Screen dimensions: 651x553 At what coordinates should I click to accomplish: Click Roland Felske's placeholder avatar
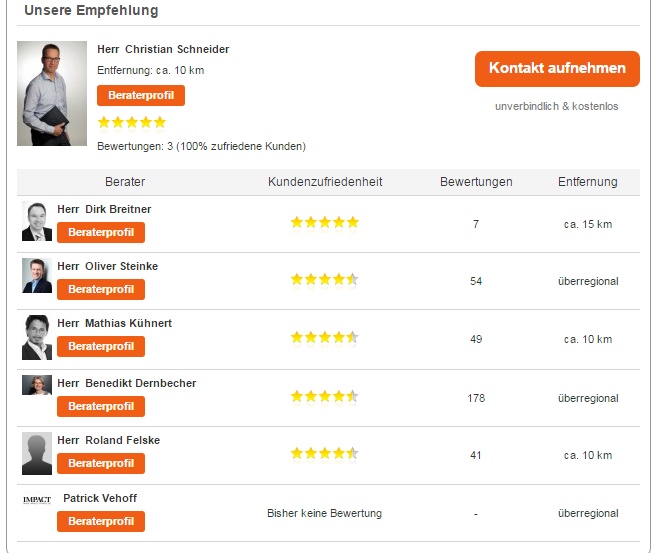tap(37, 453)
